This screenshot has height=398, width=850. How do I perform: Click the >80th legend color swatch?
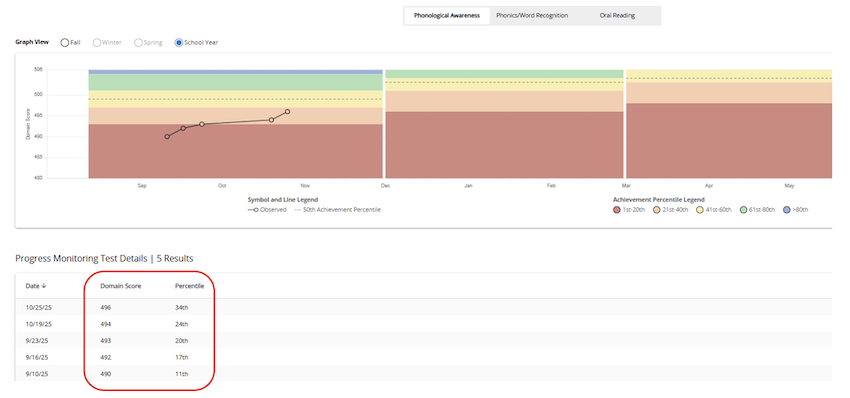coord(787,210)
